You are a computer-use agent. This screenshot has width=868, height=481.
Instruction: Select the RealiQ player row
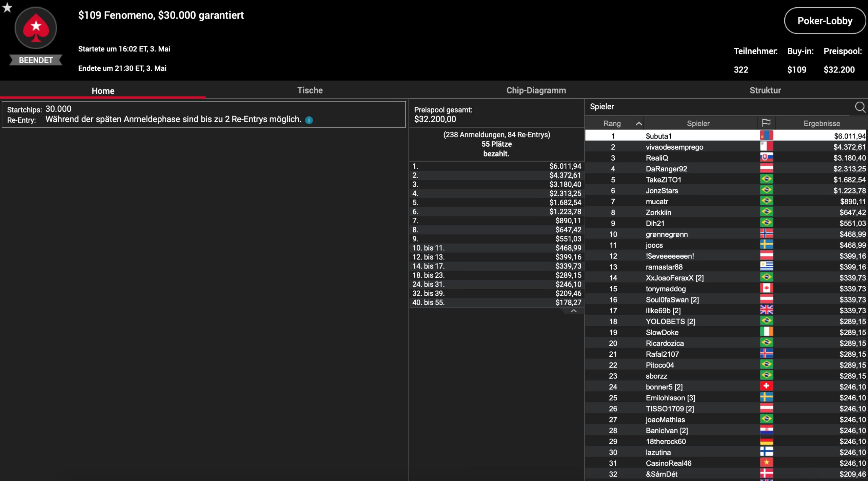pyautogui.click(x=657, y=158)
